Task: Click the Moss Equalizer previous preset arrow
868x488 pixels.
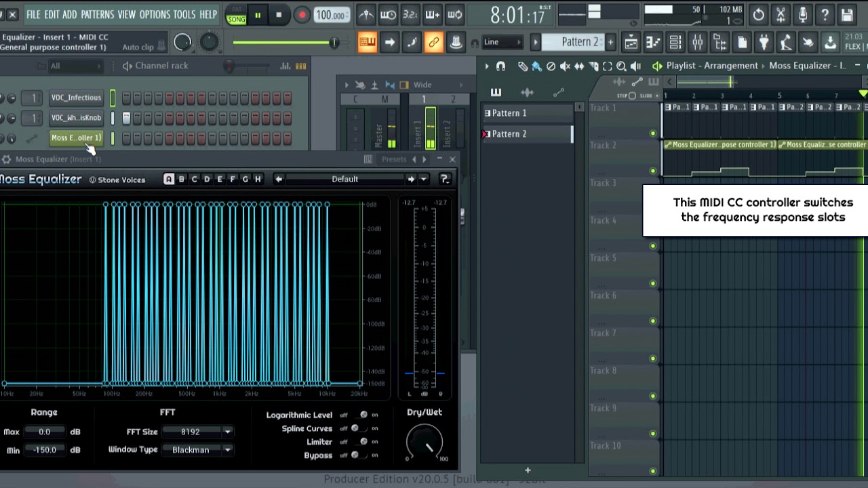Action: tap(279, 179)
